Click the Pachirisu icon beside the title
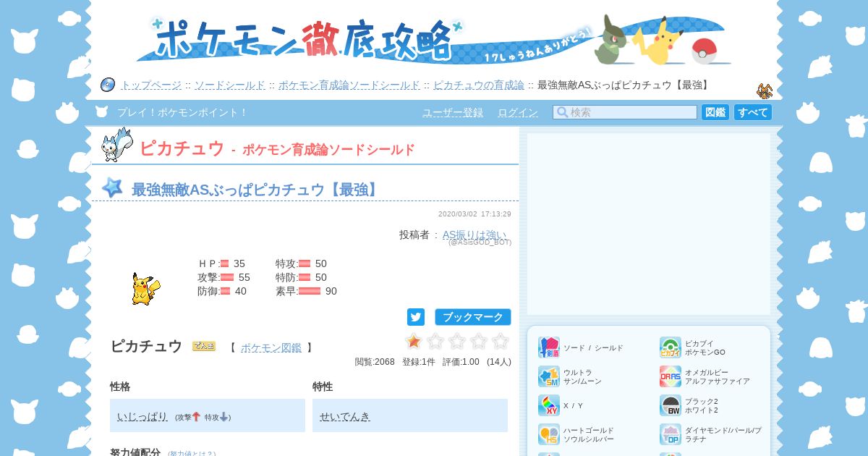 pos(116,145)
